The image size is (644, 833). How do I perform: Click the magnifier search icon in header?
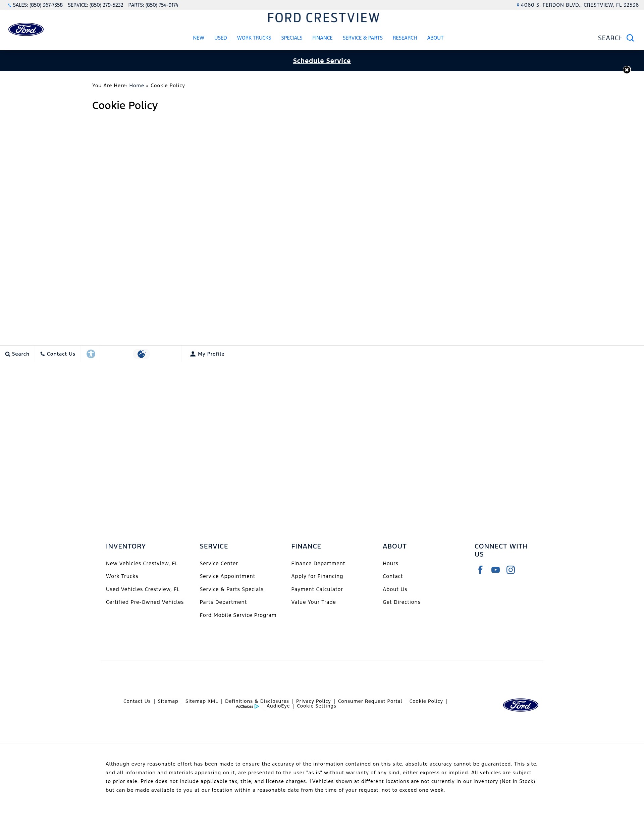point(630,38)
